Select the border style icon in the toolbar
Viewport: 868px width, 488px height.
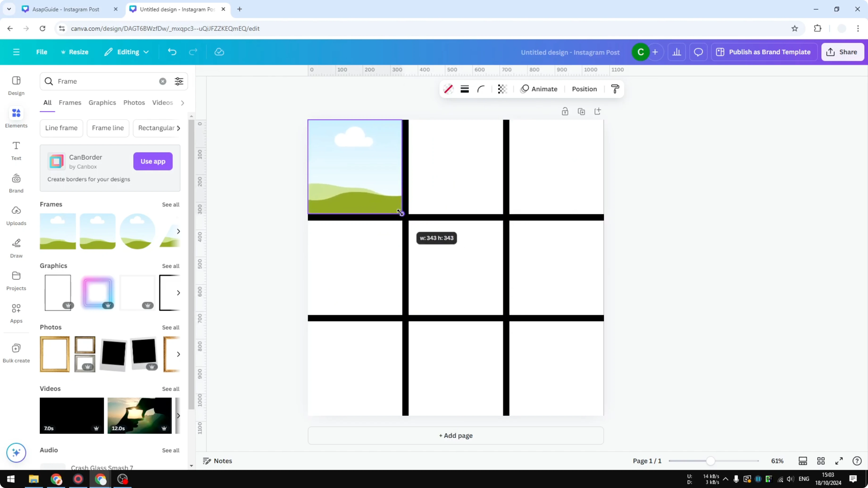tap(465, 89)
